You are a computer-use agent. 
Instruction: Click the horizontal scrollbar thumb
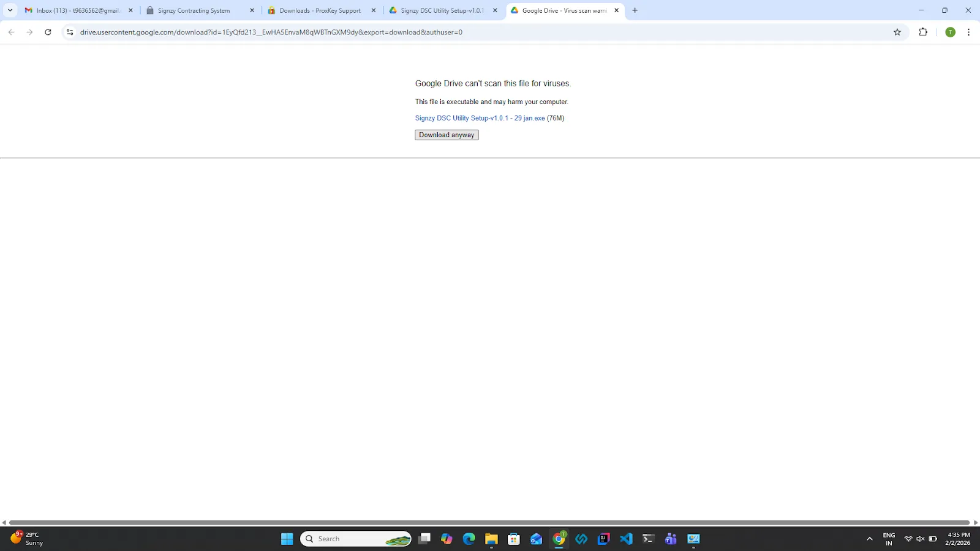489,523
